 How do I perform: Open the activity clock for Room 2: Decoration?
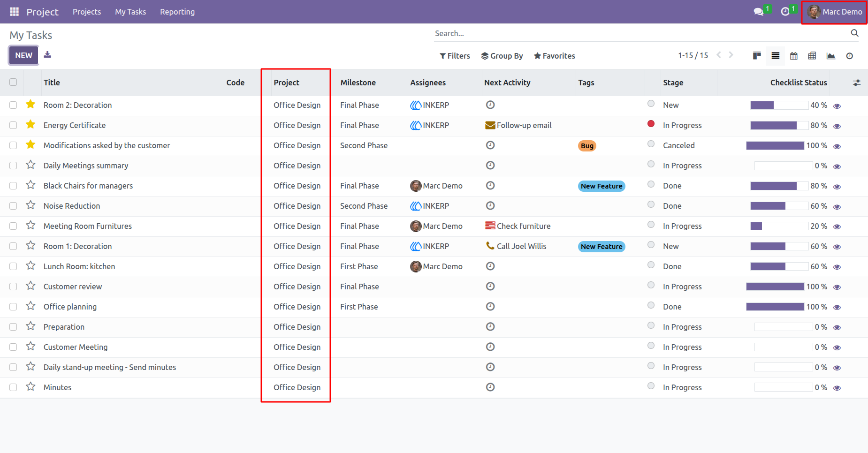click(490, 105)
